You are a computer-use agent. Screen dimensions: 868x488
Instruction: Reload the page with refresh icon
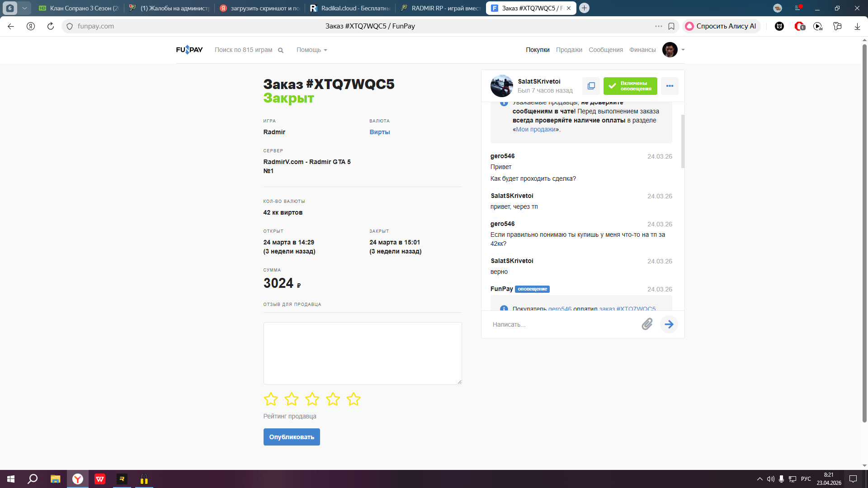pos(51,26)
